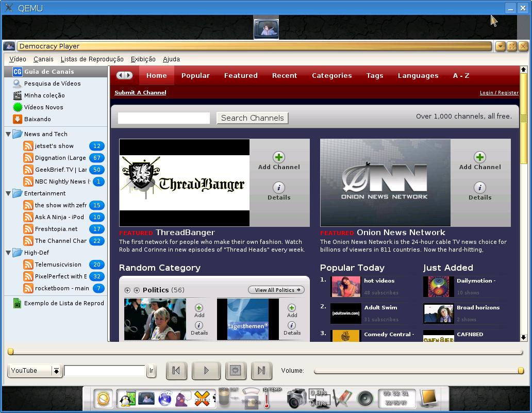Viewport: 532px width, 413px height.
Task: Add the Onion News Network channel
Action: pyautogui.click(x=480, y=160)
